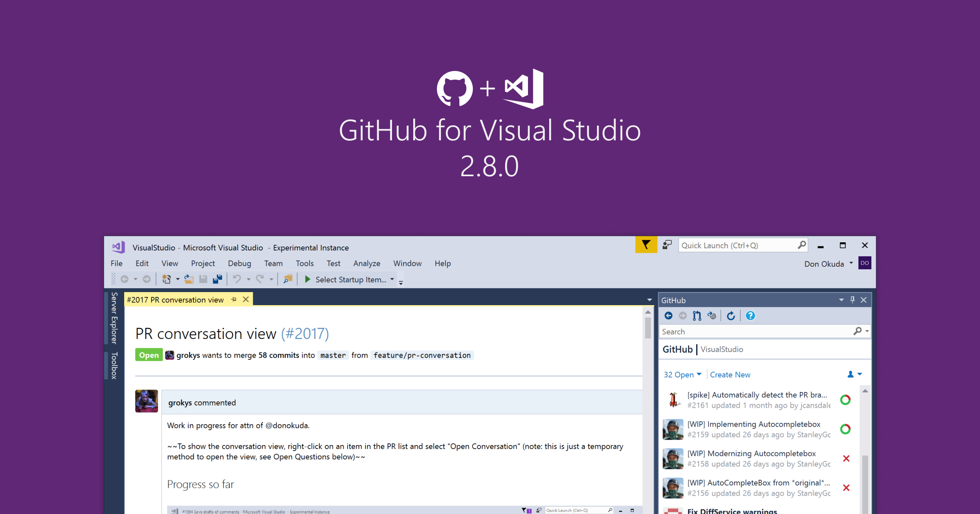Screen dimensions: 980x514
Task: Open the Don Okuda account dropdown
Action: tap(851, 264)
